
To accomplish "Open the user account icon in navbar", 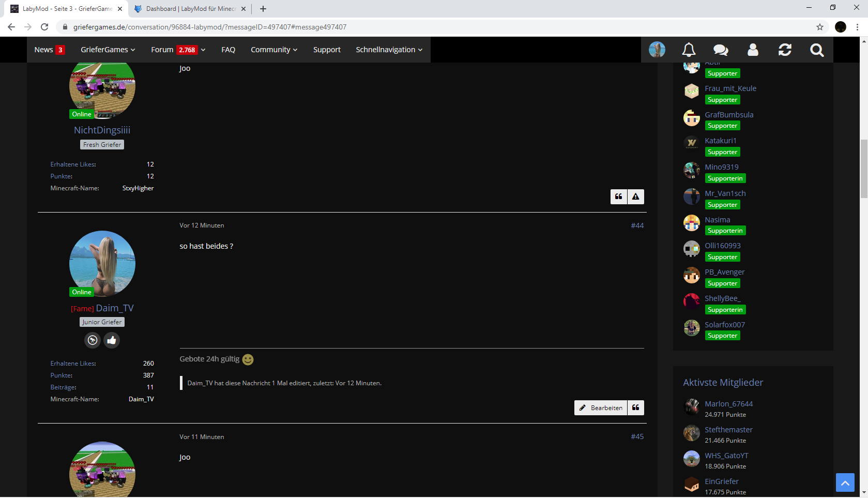I will [x=753, y=50].
